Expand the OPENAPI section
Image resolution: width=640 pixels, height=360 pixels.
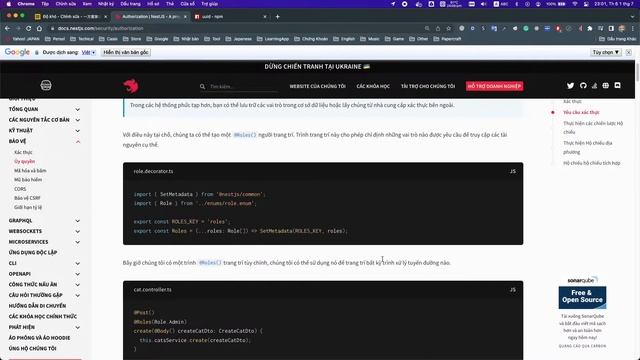coord(78,274)
